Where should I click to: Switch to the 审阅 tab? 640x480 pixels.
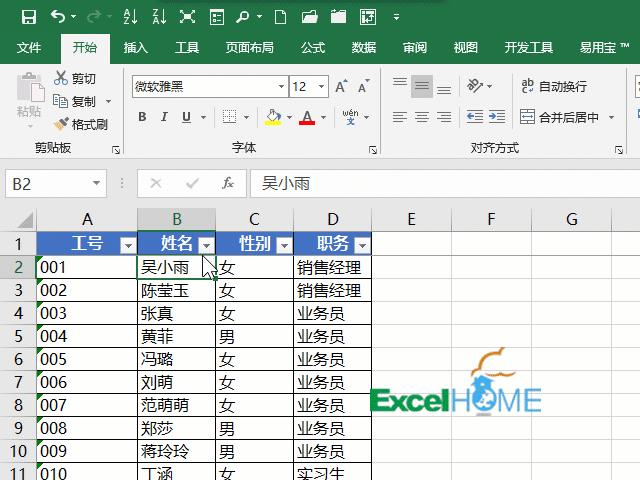pyautogui.click(x=415, y=48)
